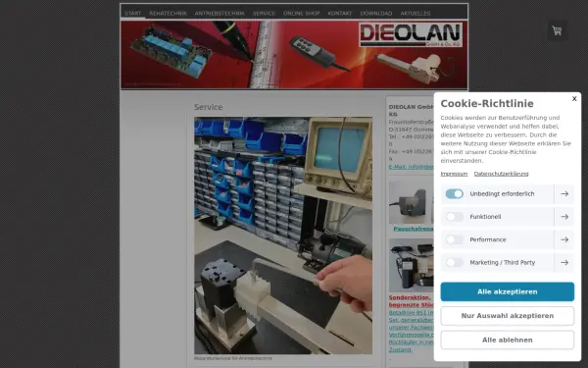Expand Marketing / Third Party arrow
Screen dimensions: 588x368
(564, 262)
